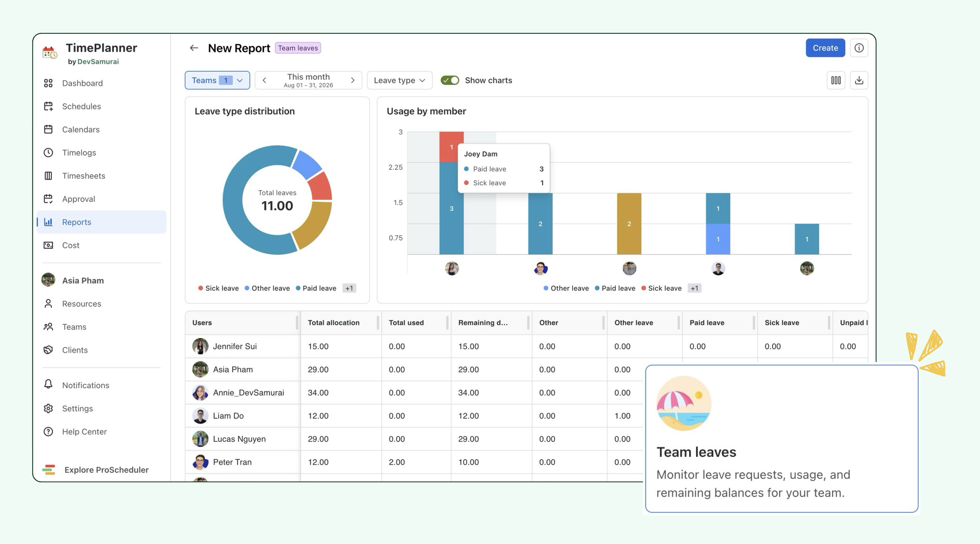
Task: Go to the next month with right chevron
Action: coord(353,80)
